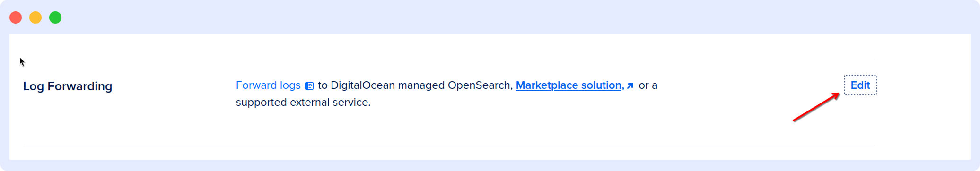Click the red annotation arrow pointing at Edit
The height and width of the screenshot is (171, 980).
(x=816, y=107)
